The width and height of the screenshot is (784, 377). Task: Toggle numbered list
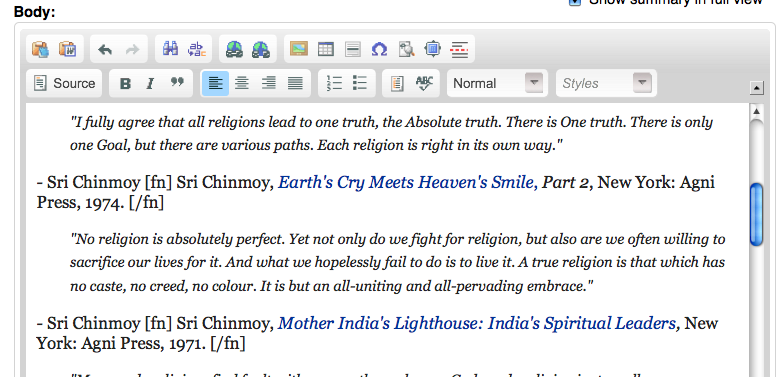pos(334,83)
